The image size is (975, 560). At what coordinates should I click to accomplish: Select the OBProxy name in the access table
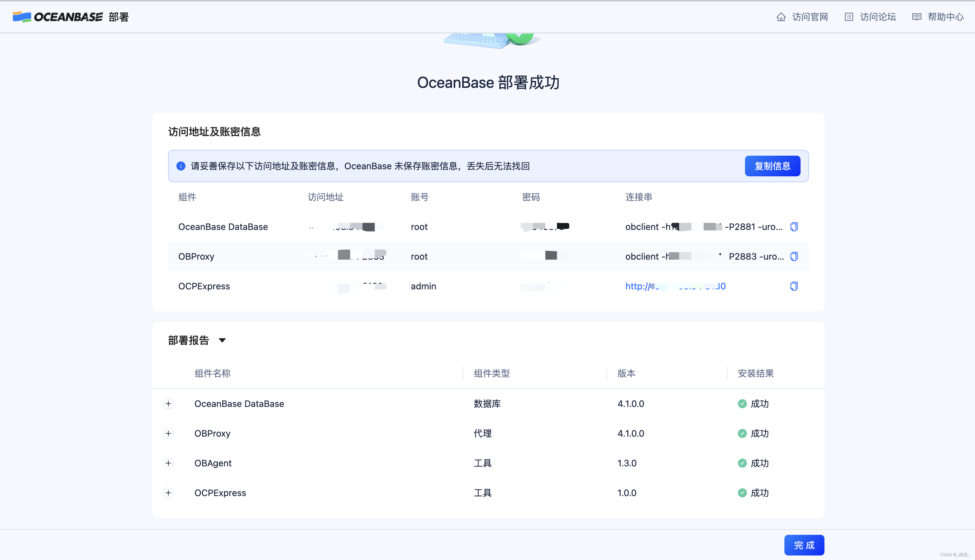[x=196, y=256]
